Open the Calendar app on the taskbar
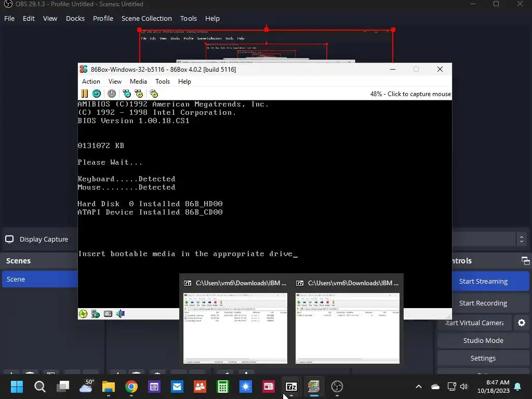 154,387
